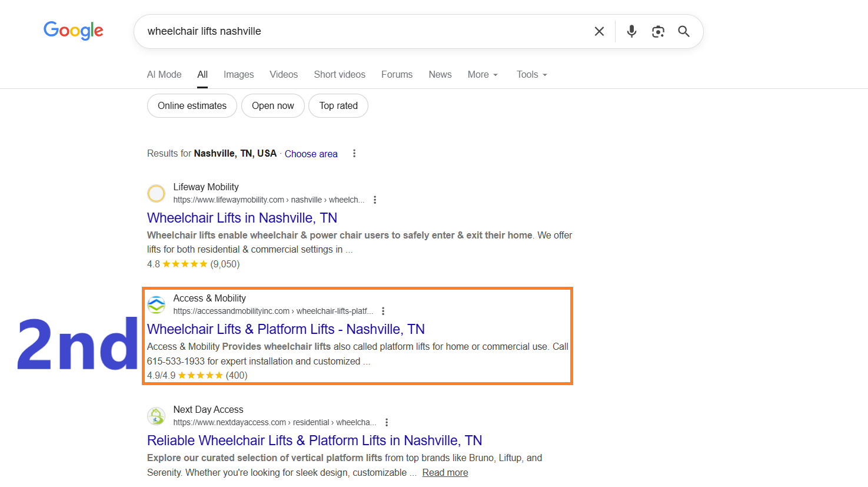Open the three-dot menu for Access & Mobility result

tap(383, 311)
